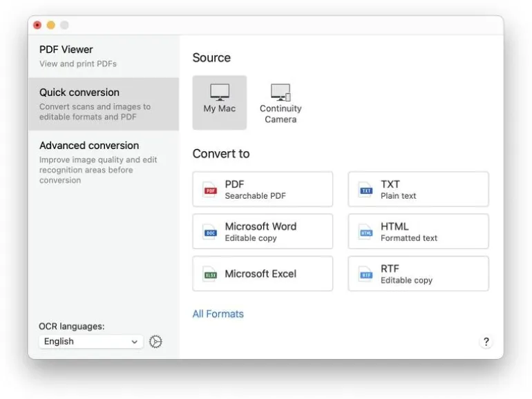Convert to Microsoft Excel
The width and height of the screenshot is (532, 399).
click(263, 273)
